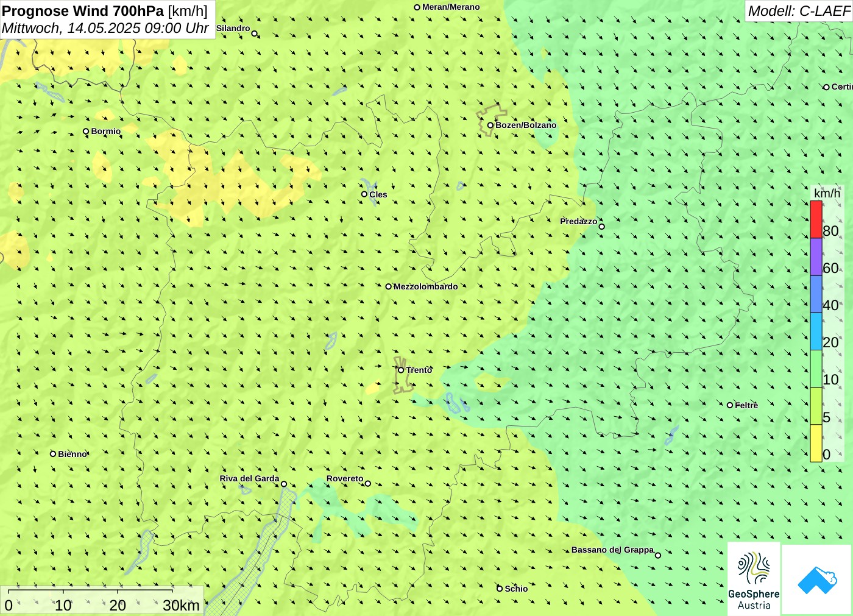Select the Bassano del Grappa marker
Image resolution: width=853 pixels, height=616 pixels.
[x=658, y=555]
